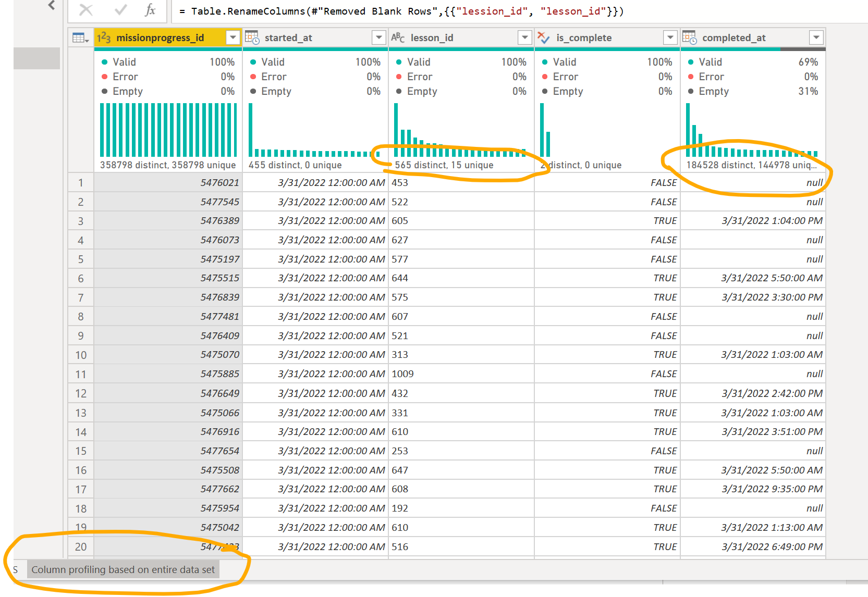
Task: Collapse the queries pane with the chevron arrow
Action: [51, 6]
